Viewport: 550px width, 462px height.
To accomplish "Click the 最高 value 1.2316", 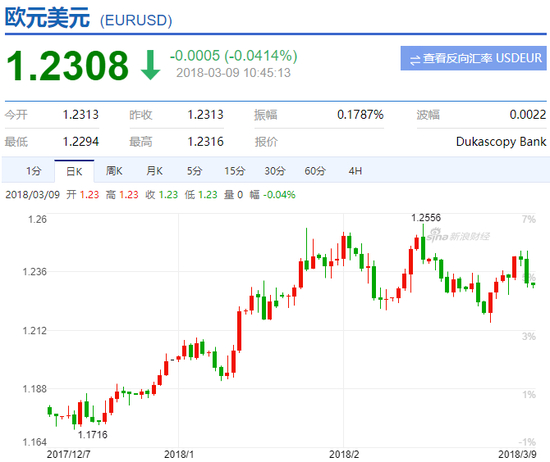I will tap(206, 142).
